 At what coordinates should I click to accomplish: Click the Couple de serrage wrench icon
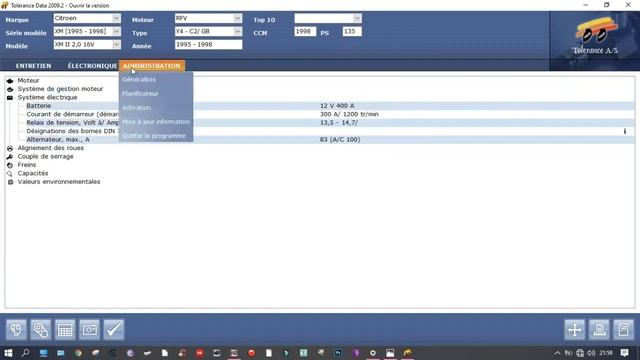coord(10,157)
